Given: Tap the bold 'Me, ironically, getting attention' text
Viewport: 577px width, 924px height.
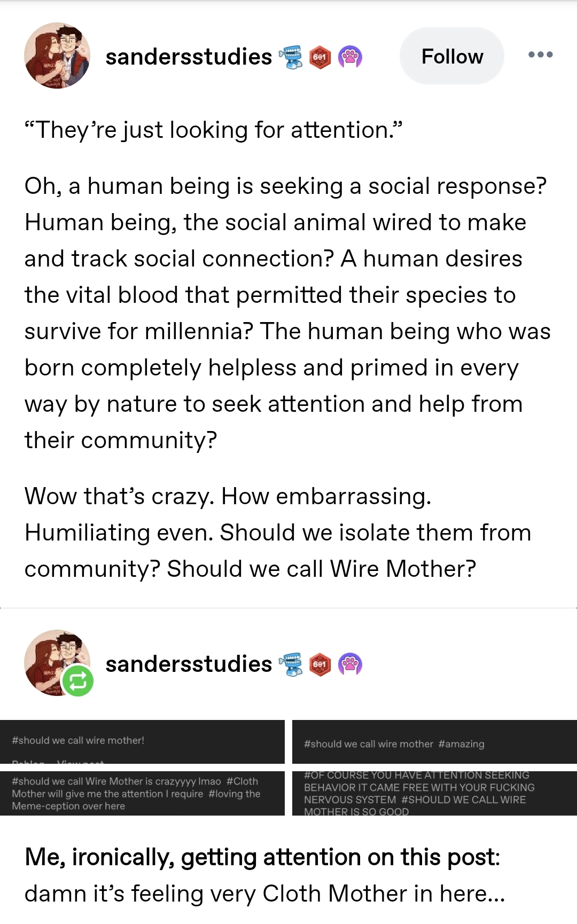Looking at the screenshot, I should [262, 857].
